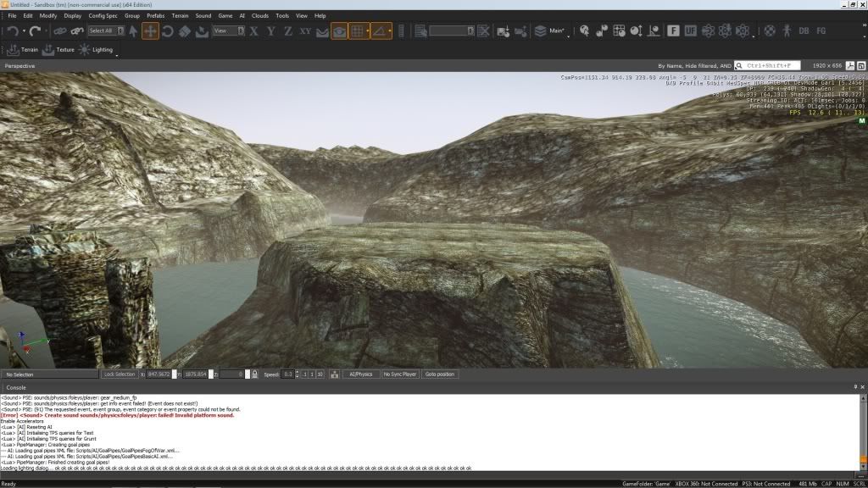
Task: Toggle the Snap Angle button
Action: 379,31
